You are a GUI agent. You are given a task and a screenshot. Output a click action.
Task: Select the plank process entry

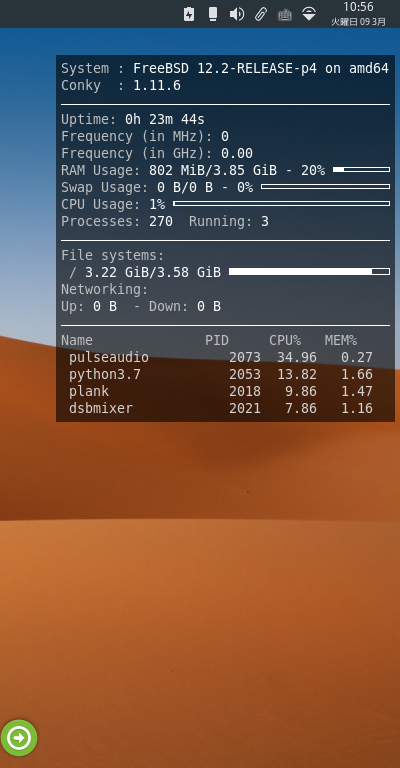pos(221,391)
